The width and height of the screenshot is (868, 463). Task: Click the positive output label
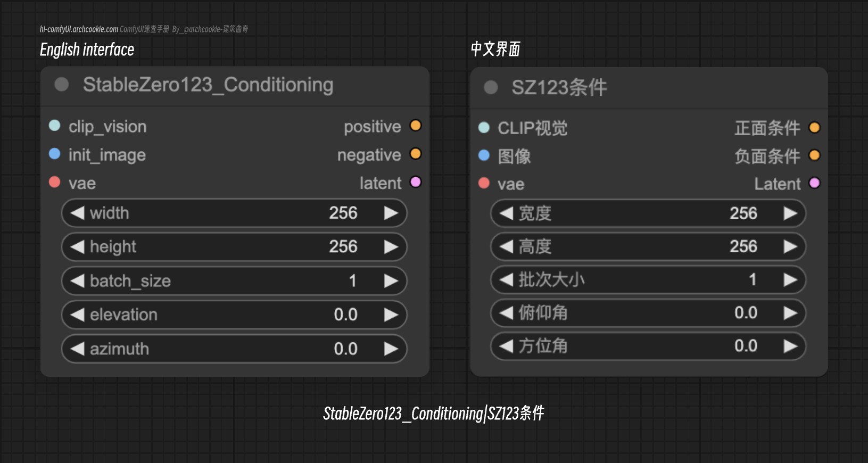pyautogui.click(x=372, y=127)
